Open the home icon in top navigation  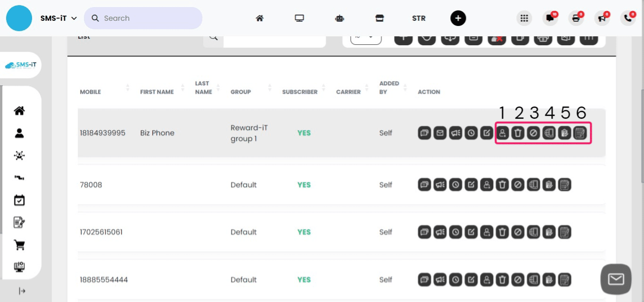click(x=259, y=18)
